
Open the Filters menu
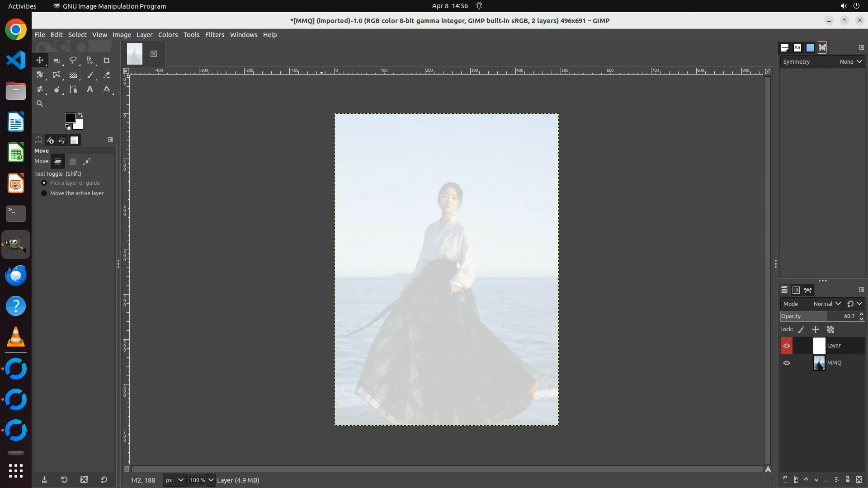pyautogui.click(x=214, y=35)
